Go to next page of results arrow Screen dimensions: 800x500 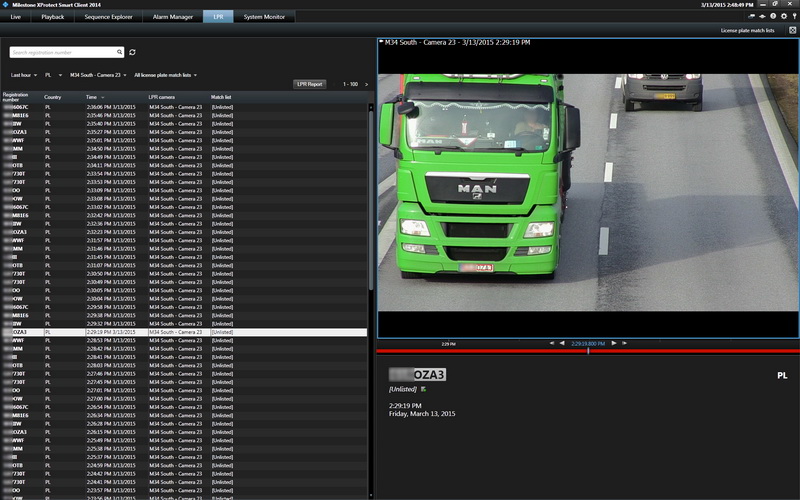(366, 84)
